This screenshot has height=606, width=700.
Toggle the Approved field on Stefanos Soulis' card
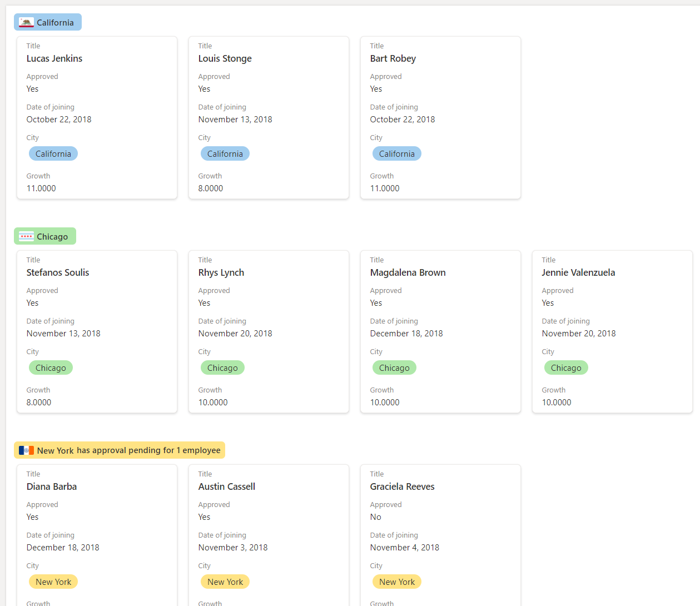[32, 302]
